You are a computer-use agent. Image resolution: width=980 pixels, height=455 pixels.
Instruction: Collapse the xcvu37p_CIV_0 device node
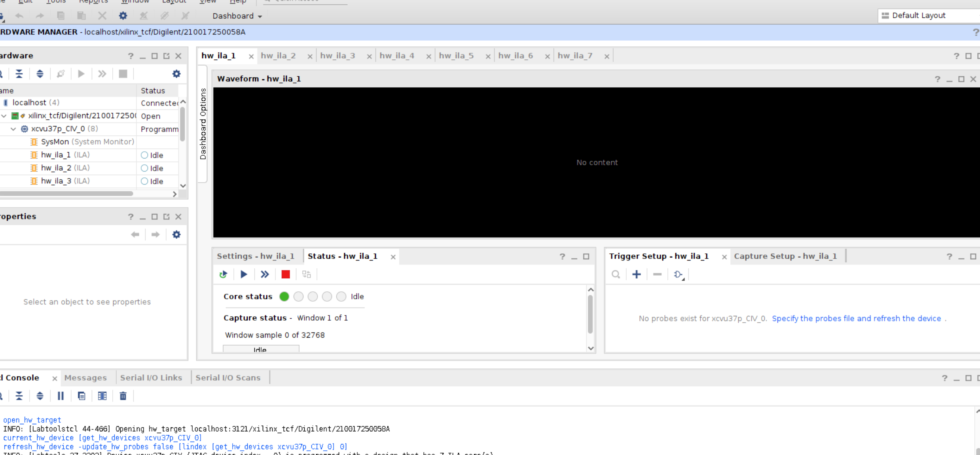pos(13,129)
